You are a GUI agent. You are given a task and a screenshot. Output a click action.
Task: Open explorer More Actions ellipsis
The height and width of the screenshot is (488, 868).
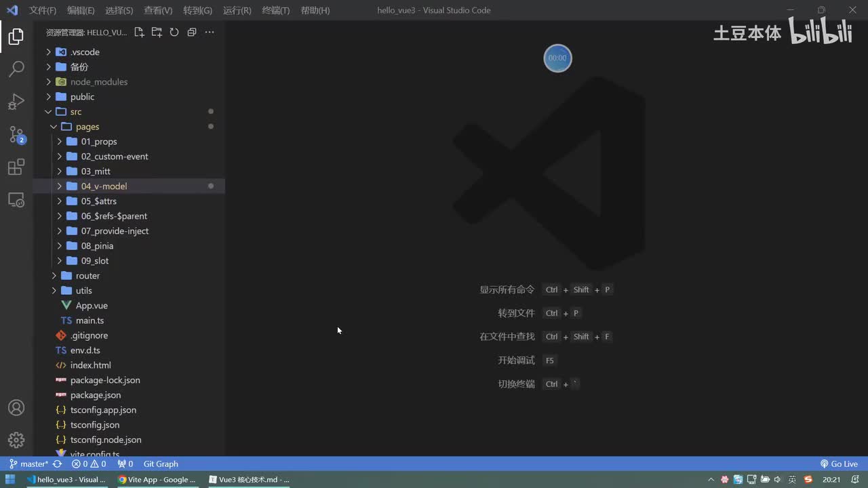click(x=210, y=32)
